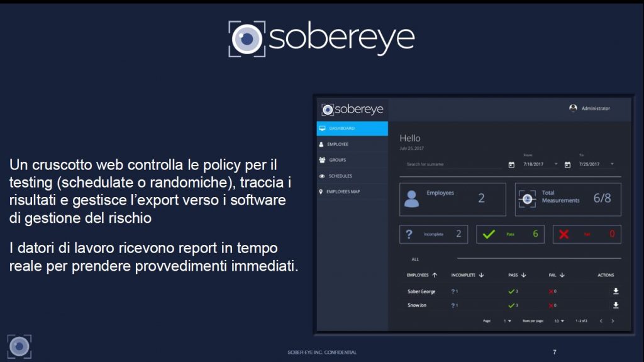Image resolution: width=644 pixels, height=362 pixels.
Task: Click the Employees Map pin icon
Action: point(321,191)
